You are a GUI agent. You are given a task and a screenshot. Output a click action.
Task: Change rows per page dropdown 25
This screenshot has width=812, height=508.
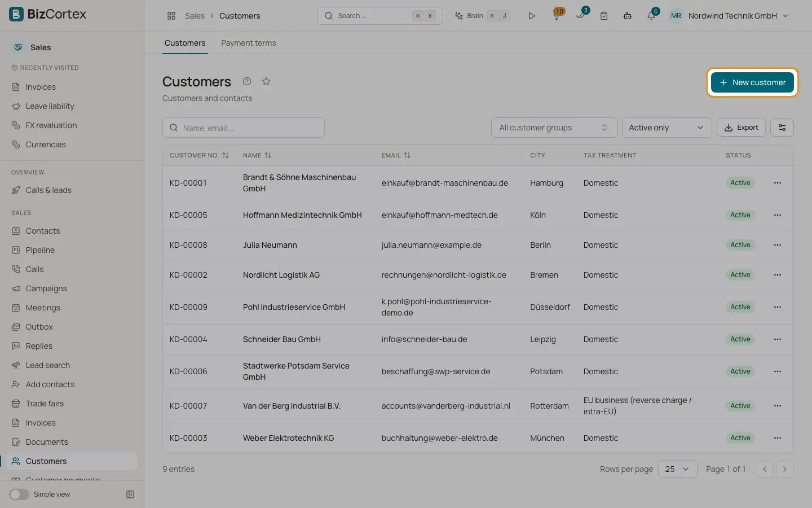(677, 469)
